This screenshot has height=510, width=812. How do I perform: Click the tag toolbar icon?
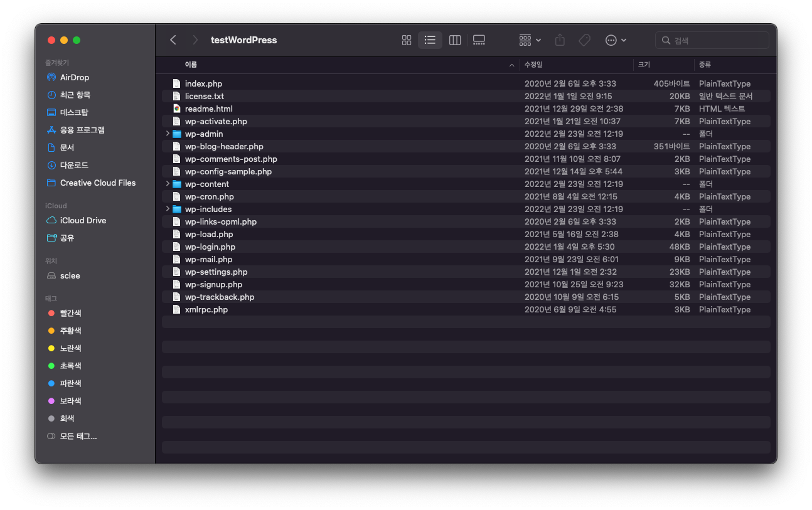click(x=584, y=40)
